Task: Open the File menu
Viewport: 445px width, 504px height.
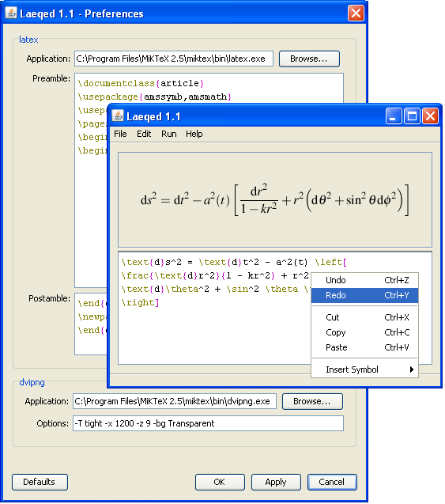Action: 120,134
